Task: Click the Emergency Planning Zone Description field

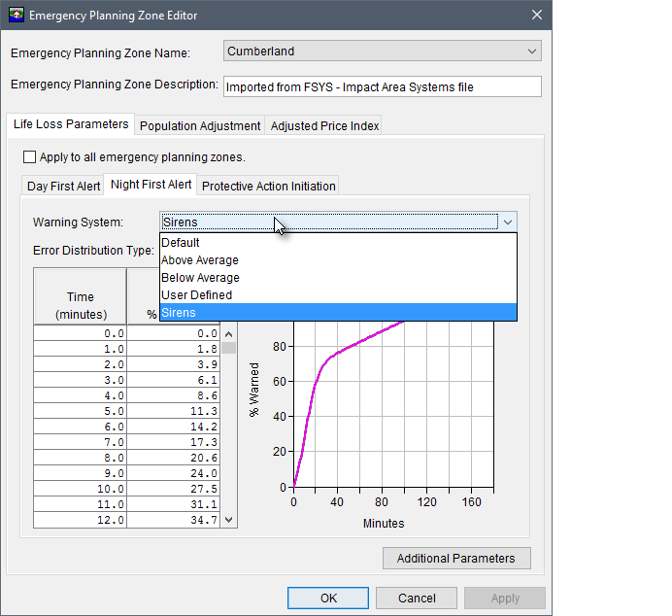Action: click(382, 86)
